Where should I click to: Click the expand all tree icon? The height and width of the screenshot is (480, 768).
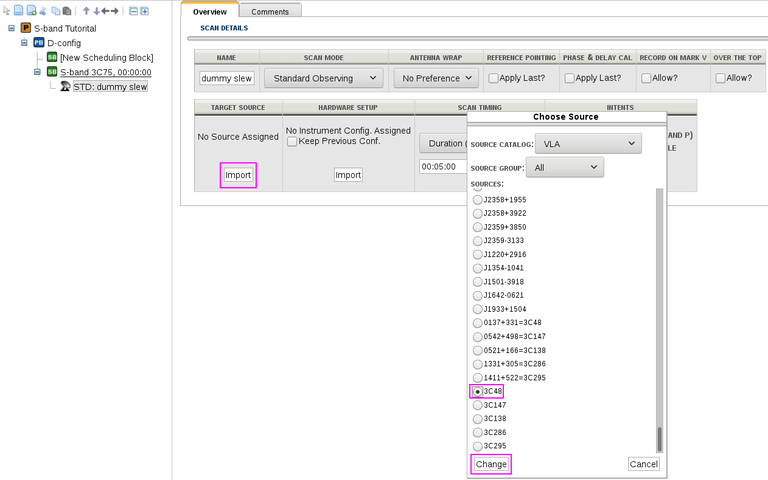145,11
